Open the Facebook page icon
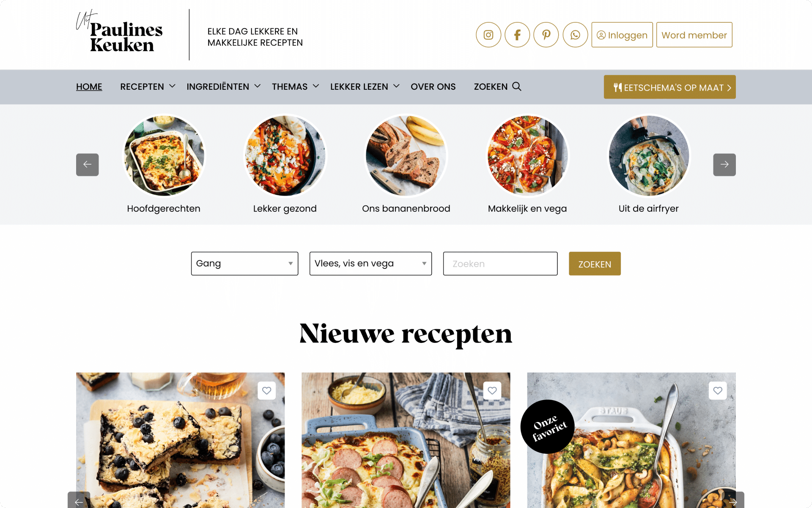Viewport: 812px width, 508px height. click(517, 35)
